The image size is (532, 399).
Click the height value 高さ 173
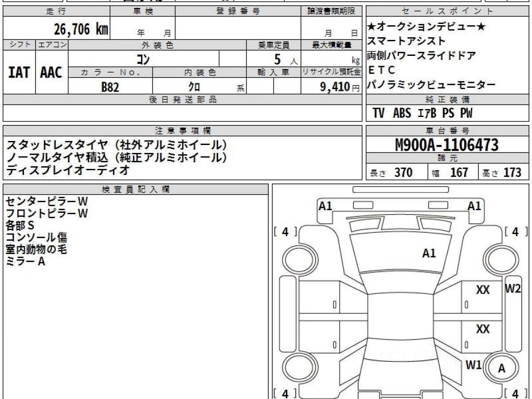coord(502,172)
